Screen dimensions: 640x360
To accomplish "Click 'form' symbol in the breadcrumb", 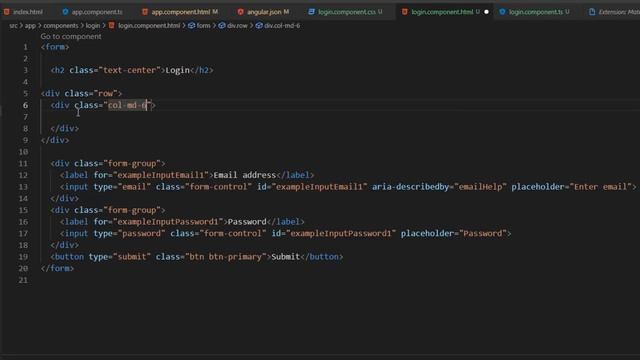I will 204,25.
